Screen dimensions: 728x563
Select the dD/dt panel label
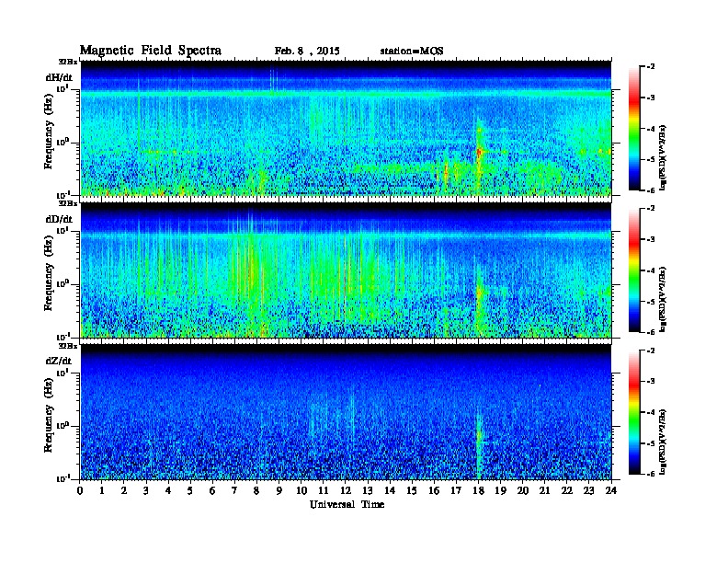pos(59,219)
